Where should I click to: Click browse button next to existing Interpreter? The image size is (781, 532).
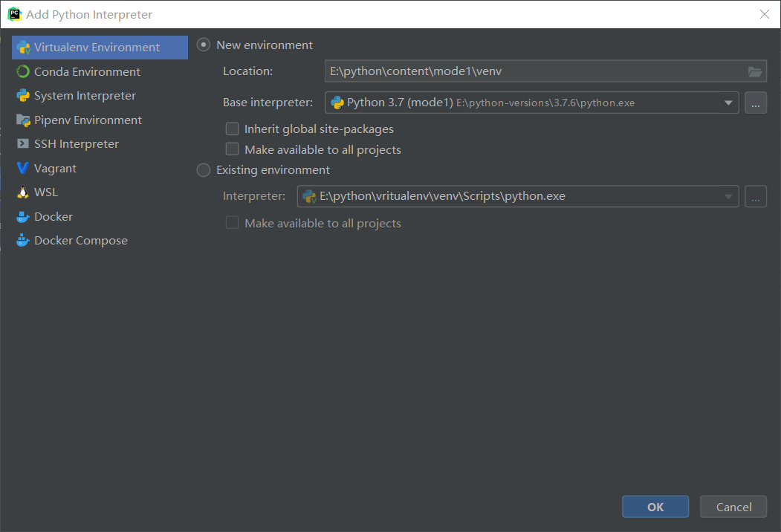(x=756, y=196)
